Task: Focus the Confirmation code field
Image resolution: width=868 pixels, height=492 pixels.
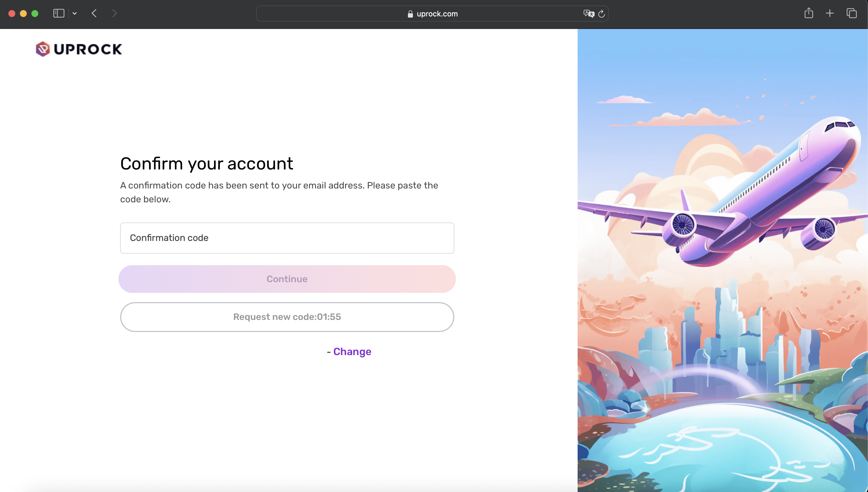Action: 287,238
